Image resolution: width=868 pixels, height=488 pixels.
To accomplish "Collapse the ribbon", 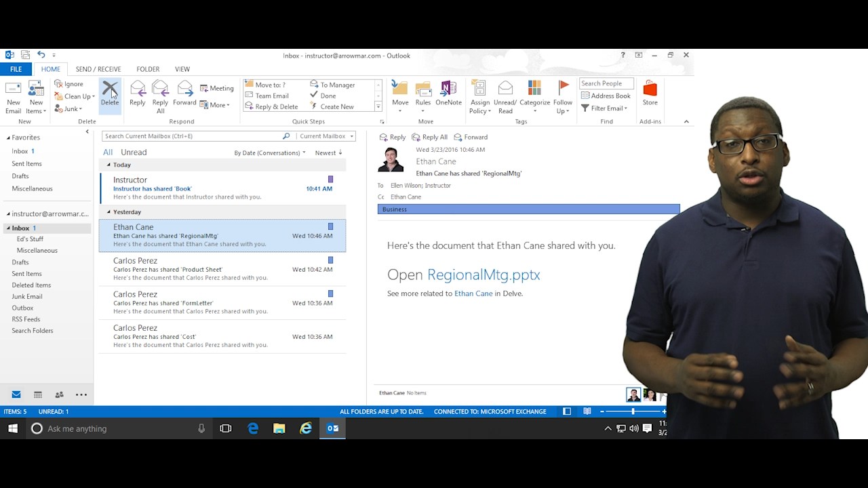I will (x=686, y=121).
